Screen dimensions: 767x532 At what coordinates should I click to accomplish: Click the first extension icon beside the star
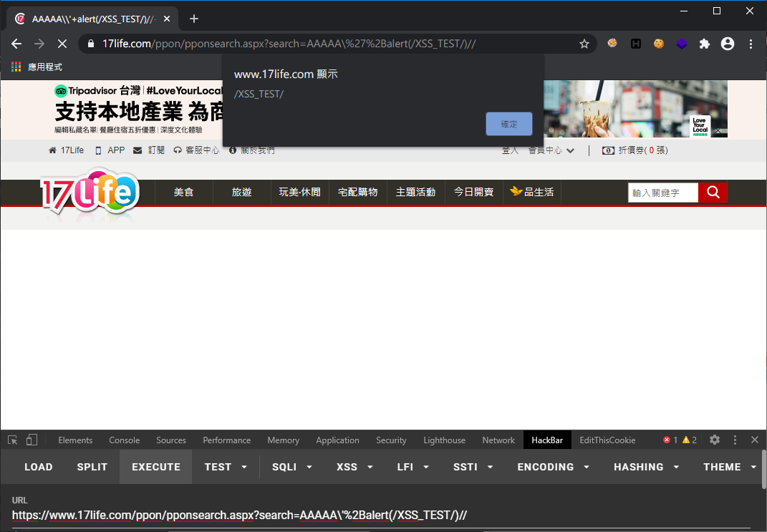coord(612,44)
